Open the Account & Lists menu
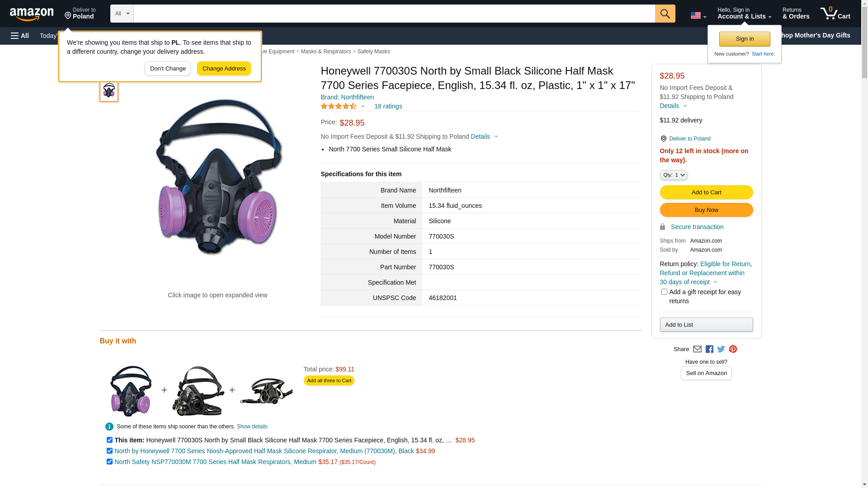This screenshot has width=868, height=488. click(x=744, y=14)
